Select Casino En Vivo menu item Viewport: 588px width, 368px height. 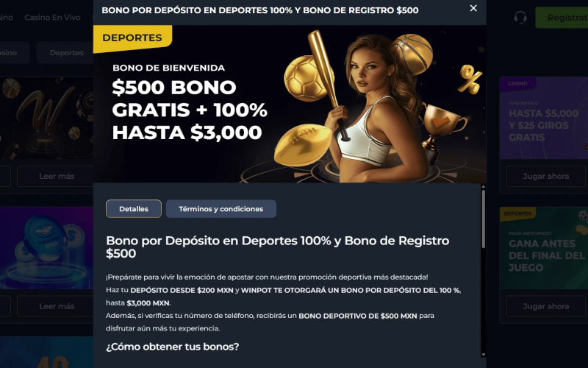pyautogui.click(x=52, y=17)
